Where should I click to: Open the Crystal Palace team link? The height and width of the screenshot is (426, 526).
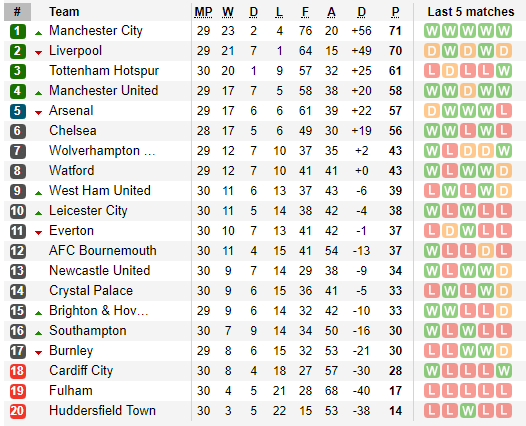[x=91, y=290]
